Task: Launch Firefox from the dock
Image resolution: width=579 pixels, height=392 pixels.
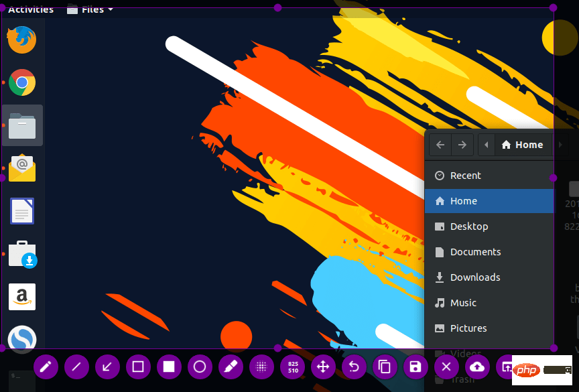Action: pyautogui.click(x=22, y=40)
